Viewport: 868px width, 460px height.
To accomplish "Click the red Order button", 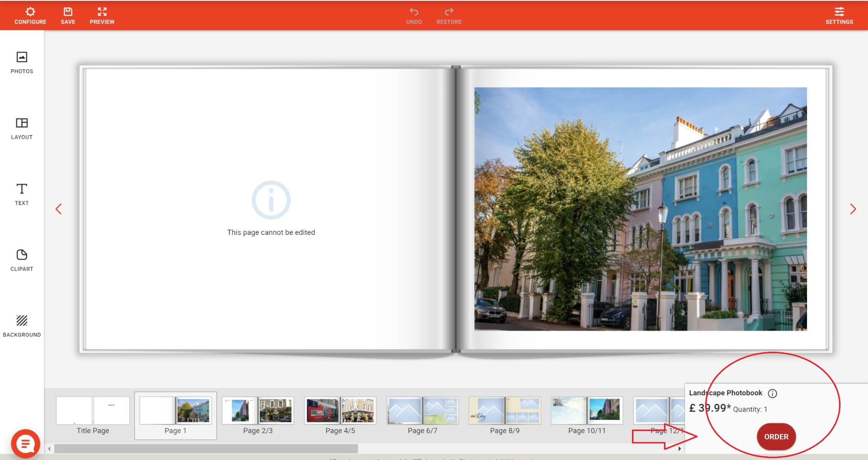I will tap(776, 436).
